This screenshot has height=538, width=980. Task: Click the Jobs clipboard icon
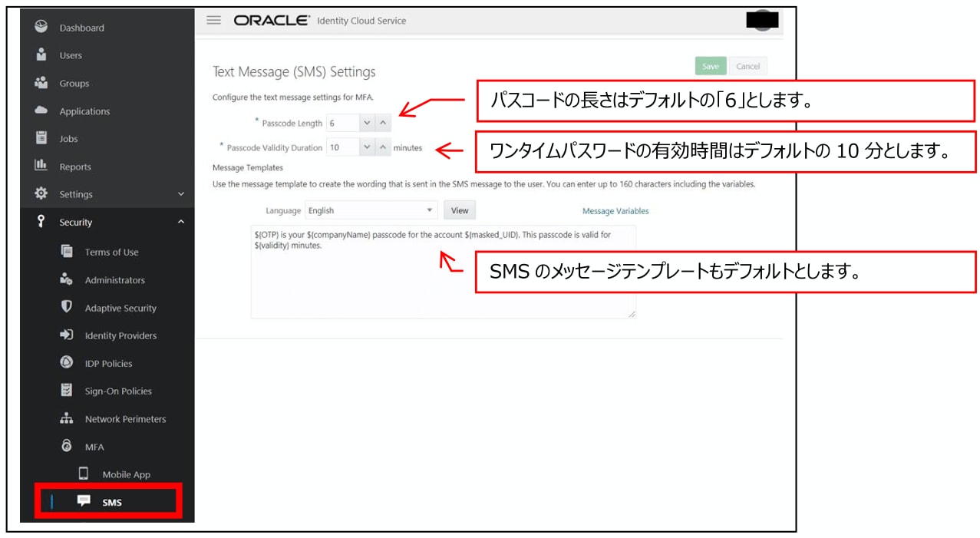click(41, 138)
